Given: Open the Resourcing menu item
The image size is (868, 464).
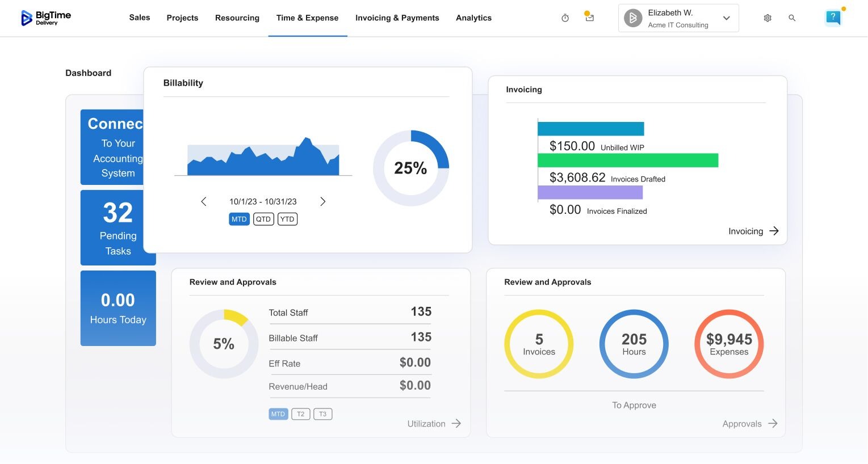Looking at the screenshot, I should coord(237,18).
